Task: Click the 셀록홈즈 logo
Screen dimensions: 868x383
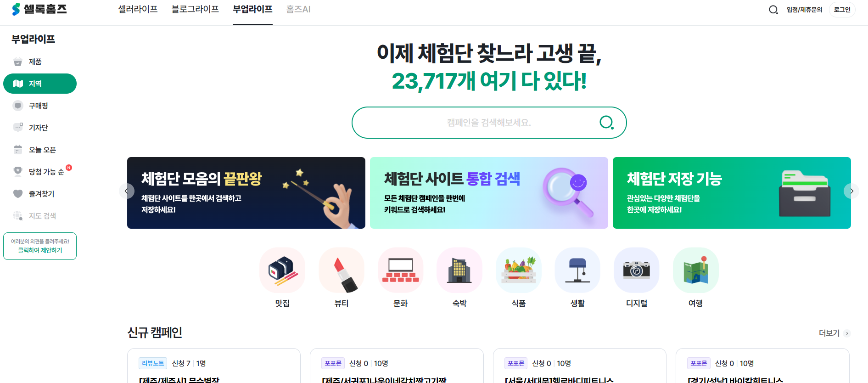Action: (x=39, y=9)
